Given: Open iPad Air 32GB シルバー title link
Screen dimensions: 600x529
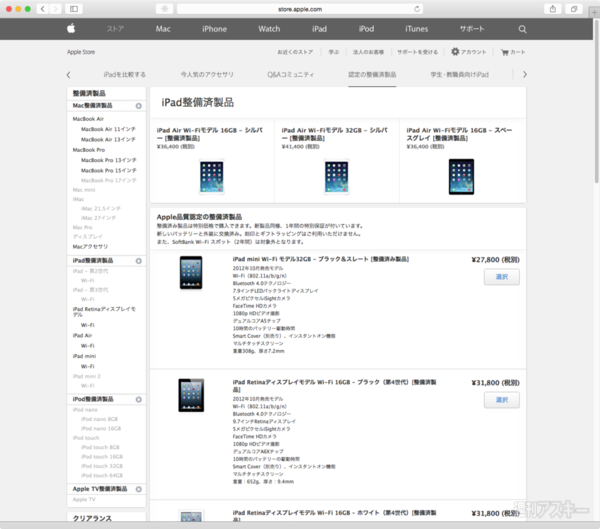Looking at the screenshot, I should [x=335, y=134].
